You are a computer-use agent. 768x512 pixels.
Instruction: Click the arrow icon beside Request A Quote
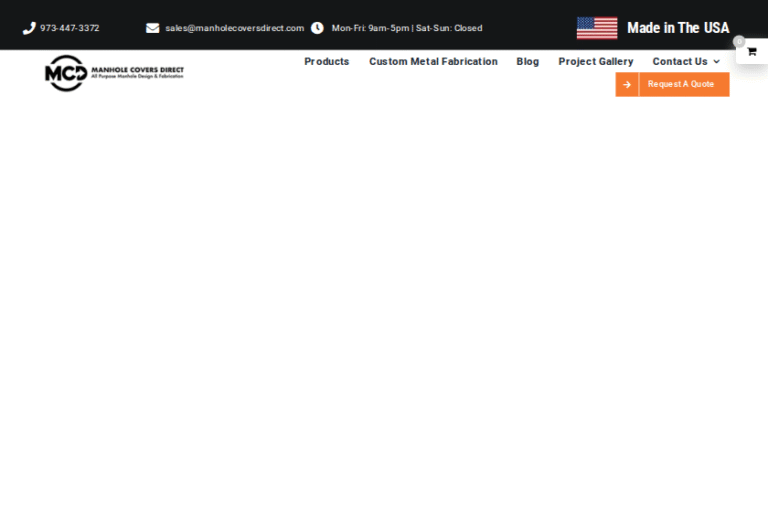(627, 84)
